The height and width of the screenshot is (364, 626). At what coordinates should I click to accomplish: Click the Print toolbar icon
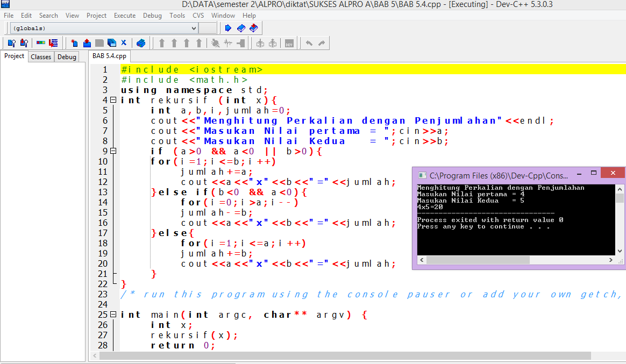click(140, 43)
